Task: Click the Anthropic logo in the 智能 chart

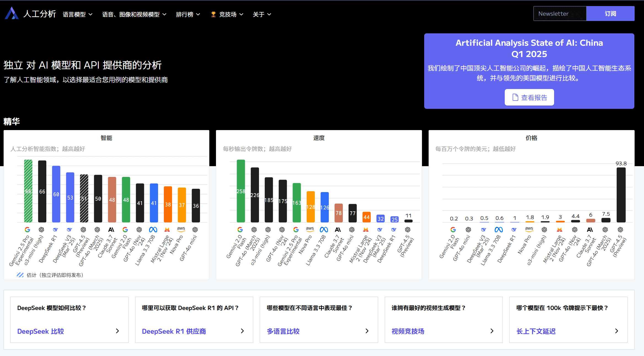Action: tap(111, 230)
